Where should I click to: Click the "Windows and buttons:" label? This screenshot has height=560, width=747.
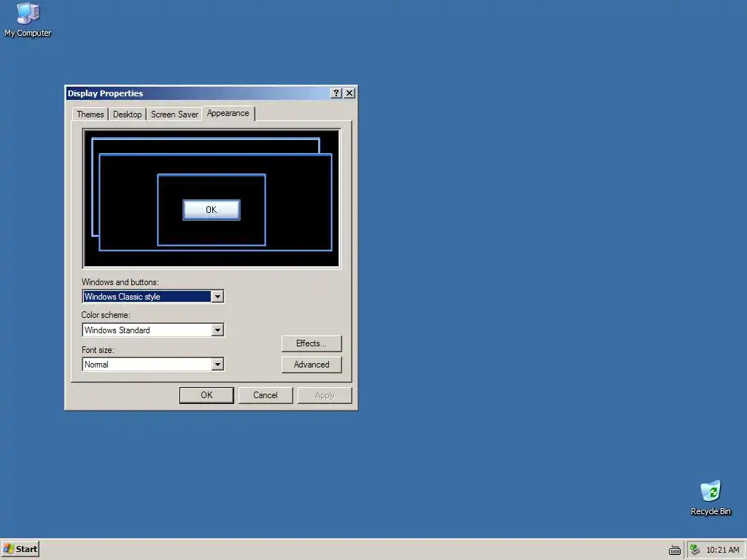[x=120, y=282]
